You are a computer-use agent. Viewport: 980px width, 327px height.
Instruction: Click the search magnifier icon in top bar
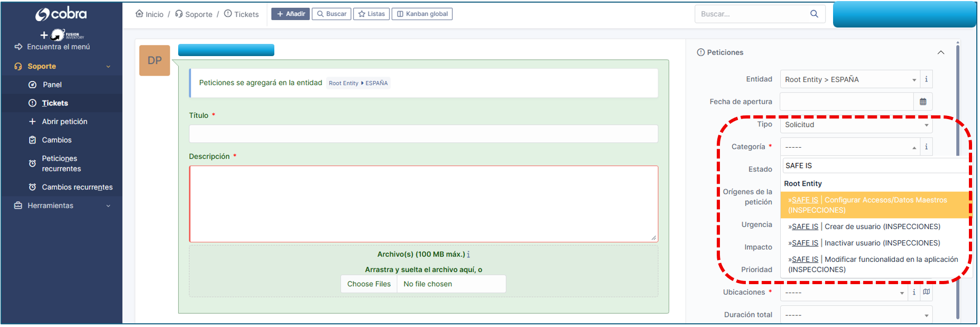(x=814, y=14)
